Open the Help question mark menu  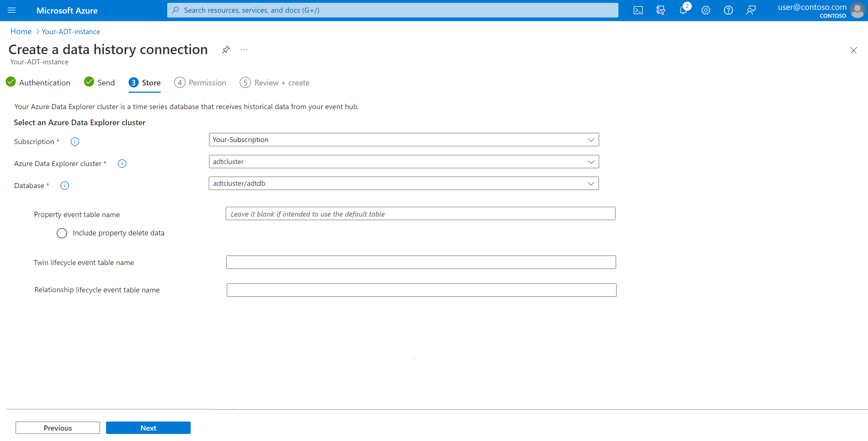728,10
